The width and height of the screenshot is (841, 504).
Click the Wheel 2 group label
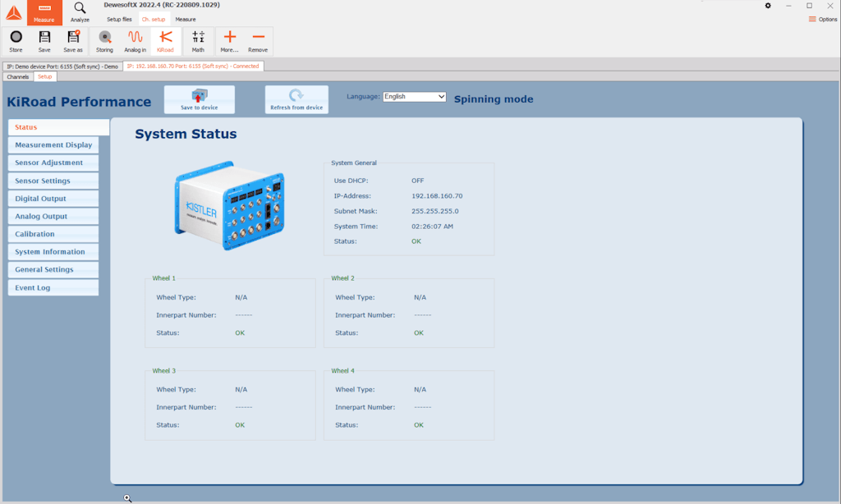point(342,278)
